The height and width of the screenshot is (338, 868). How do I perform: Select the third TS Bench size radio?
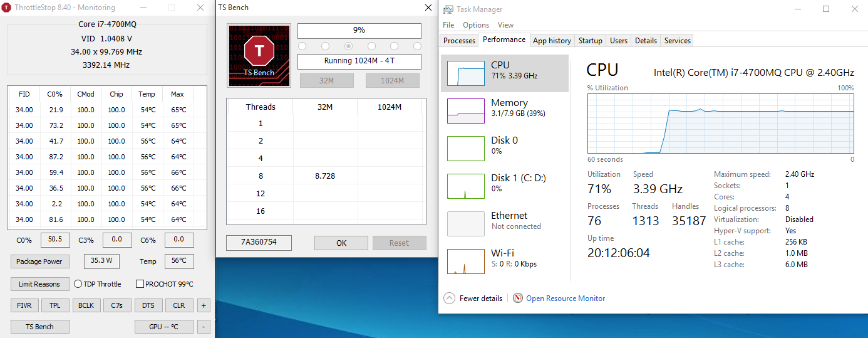tap(348, 46)
